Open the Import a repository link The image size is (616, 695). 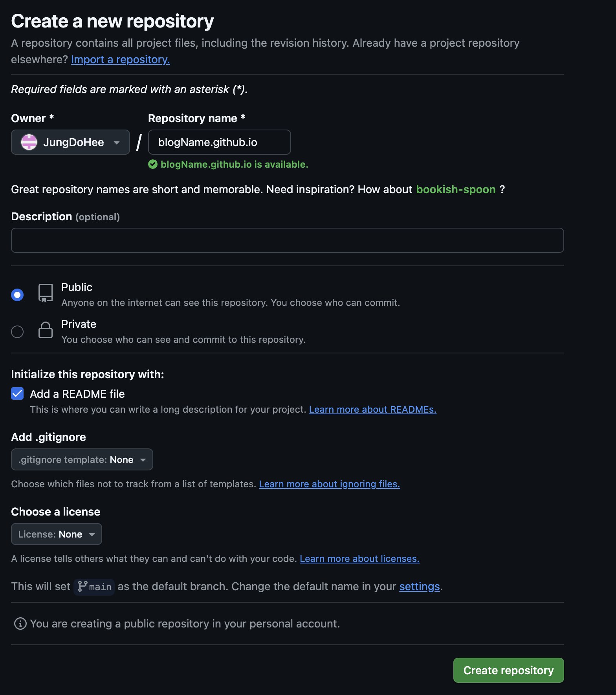click(x=121, y=59)
